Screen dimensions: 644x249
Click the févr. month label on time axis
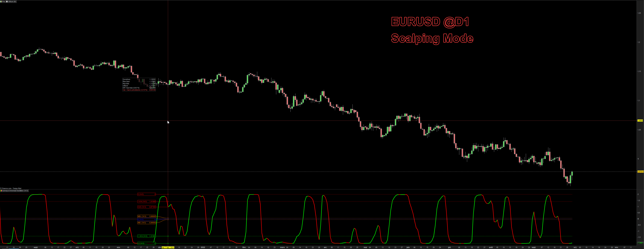244,247
